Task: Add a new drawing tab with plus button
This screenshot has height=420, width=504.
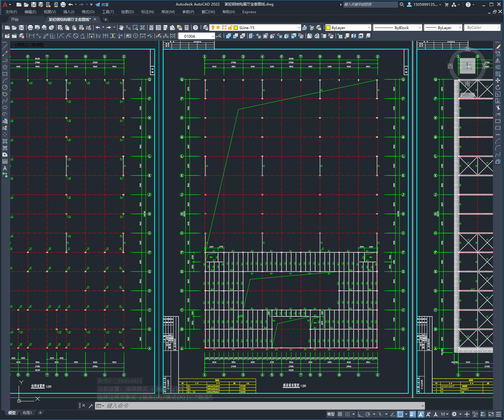Action: coord(106,19)
